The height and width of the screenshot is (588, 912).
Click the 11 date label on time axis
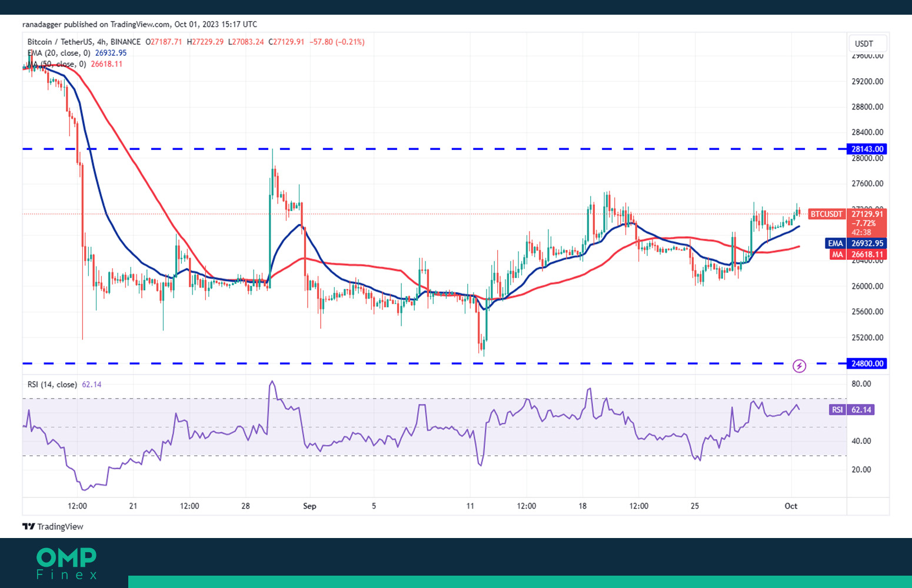[470, 506]
